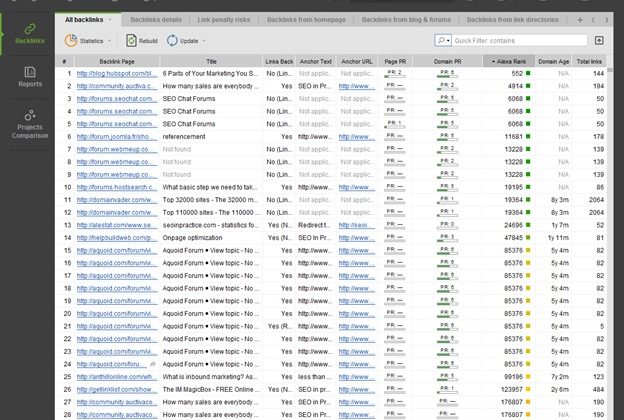Open the Reports section icon

30,72
